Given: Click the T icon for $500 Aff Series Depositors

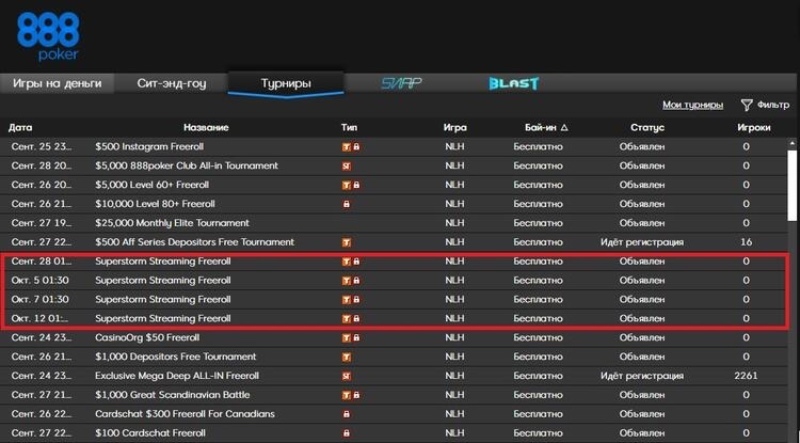Looking at the screenshot, I should (x=346, y=242).
